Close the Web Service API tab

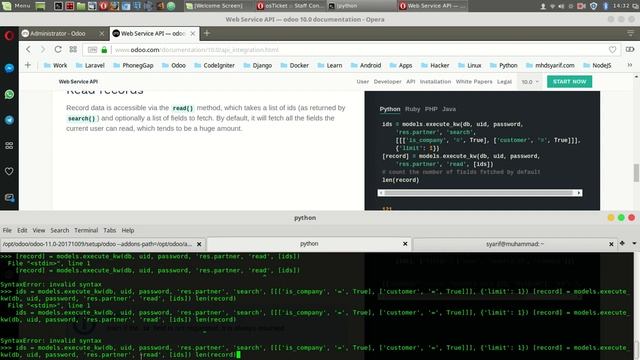tap(193, 33)
